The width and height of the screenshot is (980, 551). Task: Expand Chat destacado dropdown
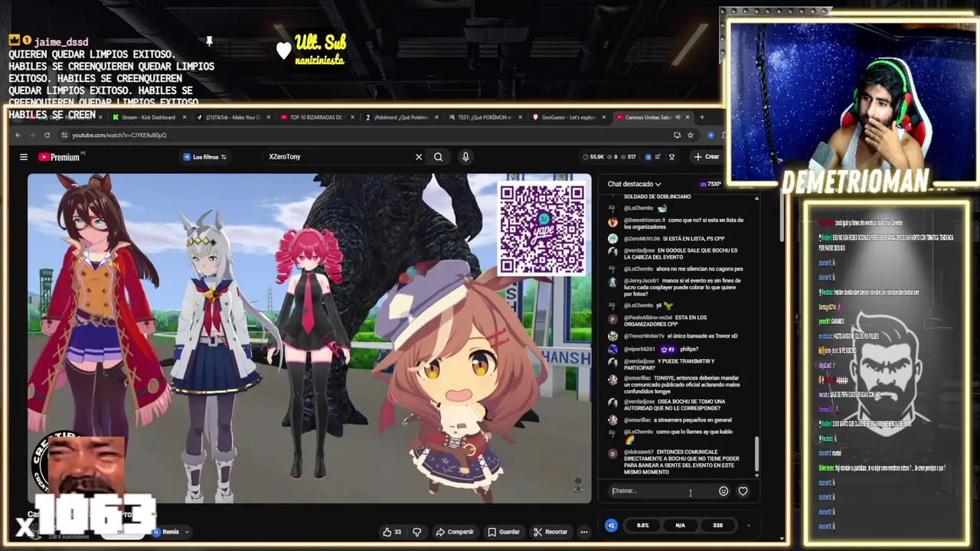634,184
